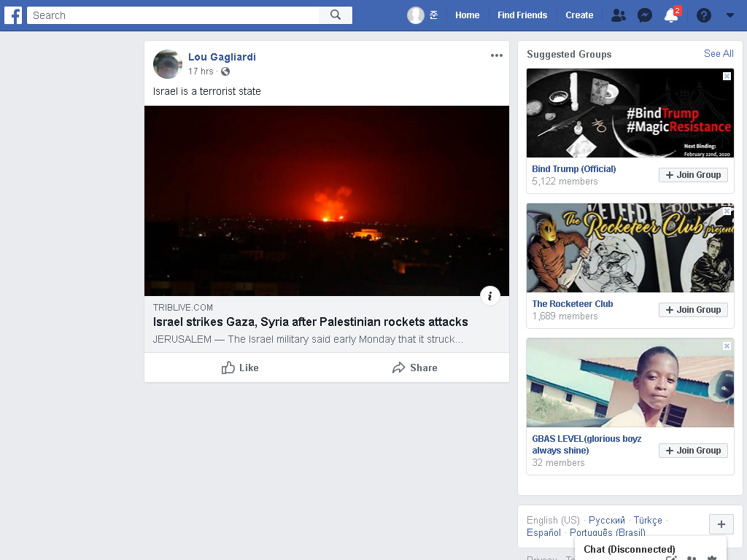Open Friend Requests icon
This screenshot has height=560, width=747.
click(x=619, y=15)
